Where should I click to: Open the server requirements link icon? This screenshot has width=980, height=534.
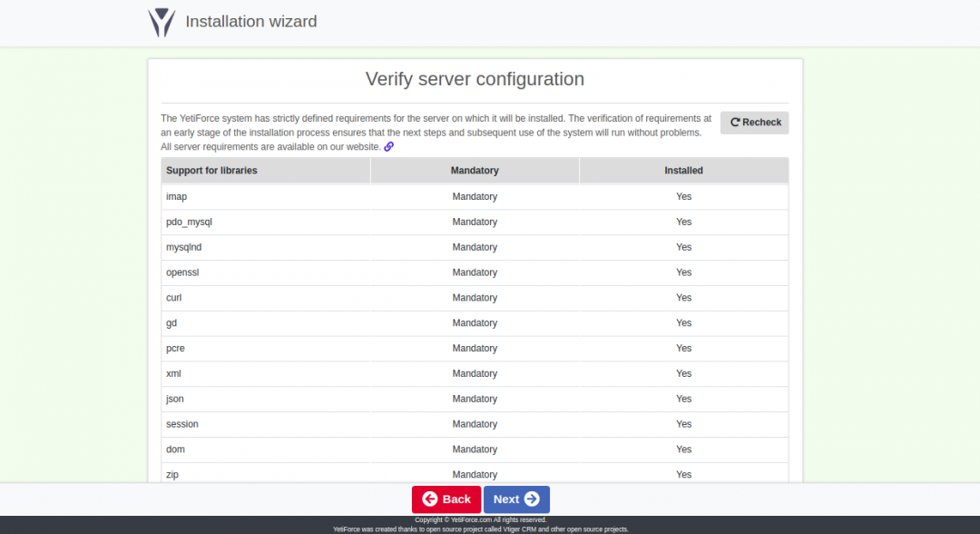(x=389, y=146)
